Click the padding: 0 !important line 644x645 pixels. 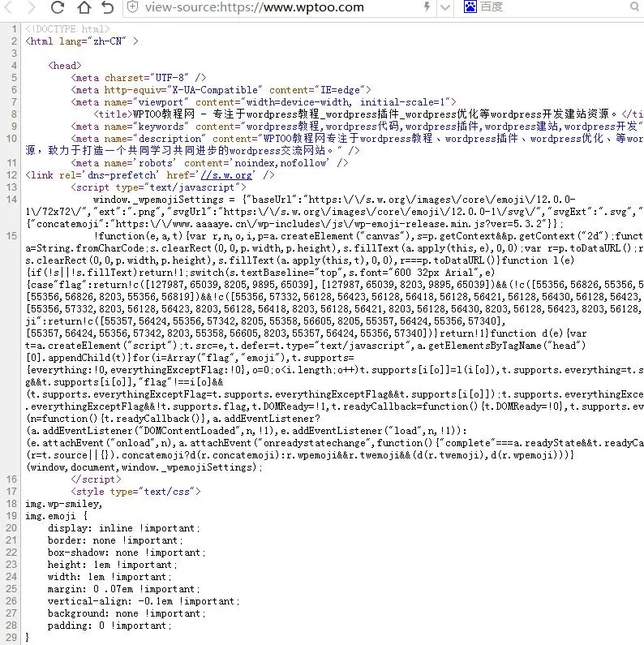[109, 626]
